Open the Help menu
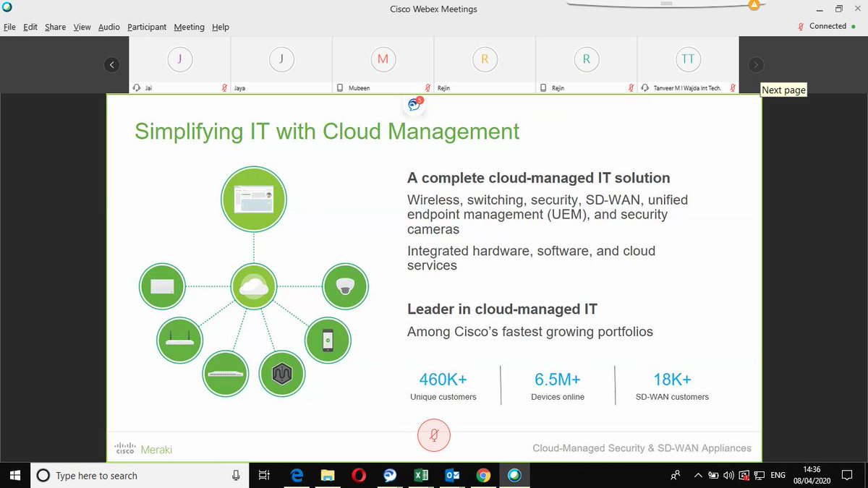The height and width of the screenshot is (488, 868). click(x=221, y=27)
